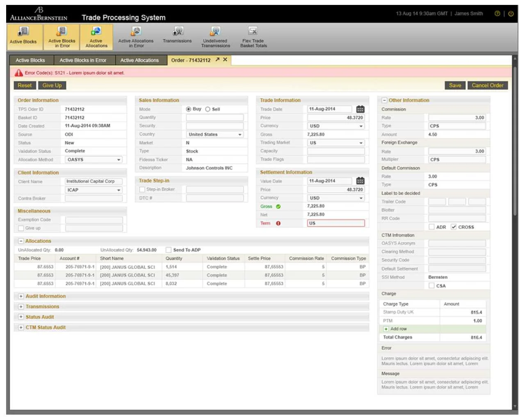Click the help question mark icon

(497, 14)
